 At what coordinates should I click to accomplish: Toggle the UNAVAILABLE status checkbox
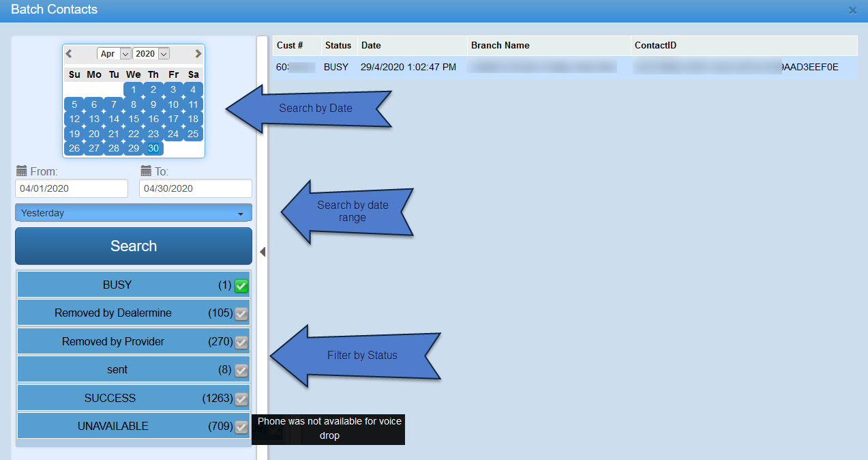coord(241,427)
